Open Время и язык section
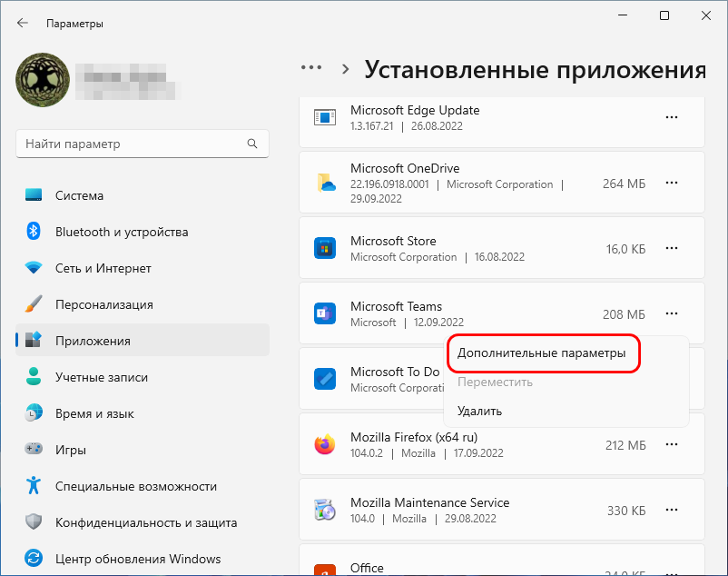 (143, 413)
